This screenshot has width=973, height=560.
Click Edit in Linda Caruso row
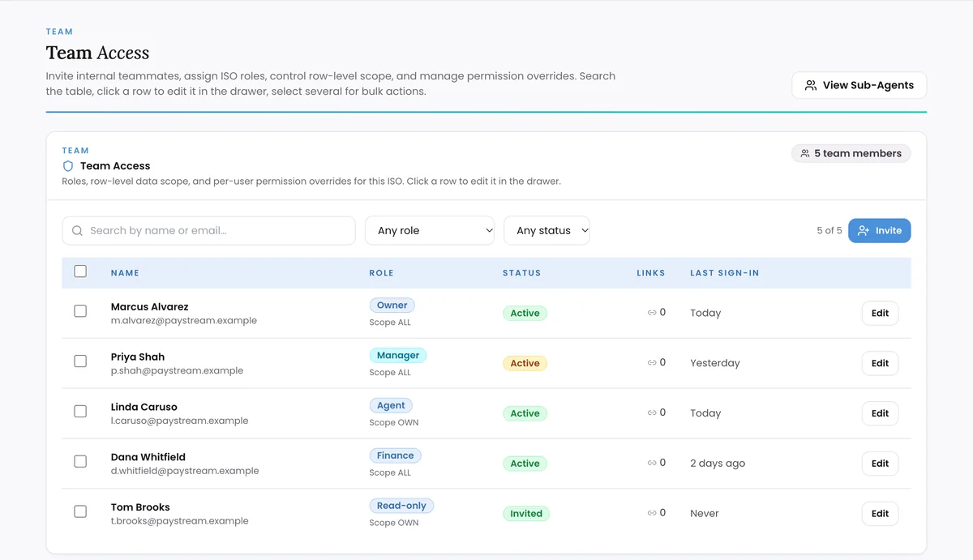[880, 413]
